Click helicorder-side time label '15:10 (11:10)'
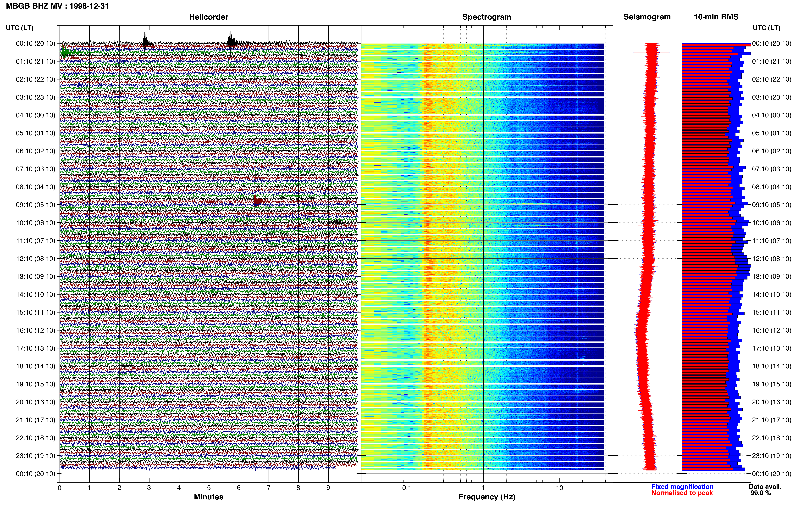This screenshot has width=812, height=508. [x=36, y=313]
